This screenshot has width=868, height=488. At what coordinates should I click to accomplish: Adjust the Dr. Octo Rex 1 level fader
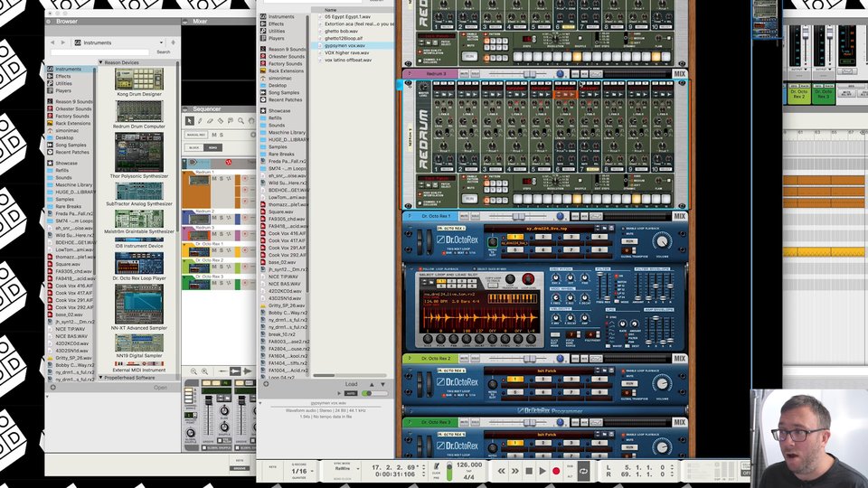pos(518,216)
